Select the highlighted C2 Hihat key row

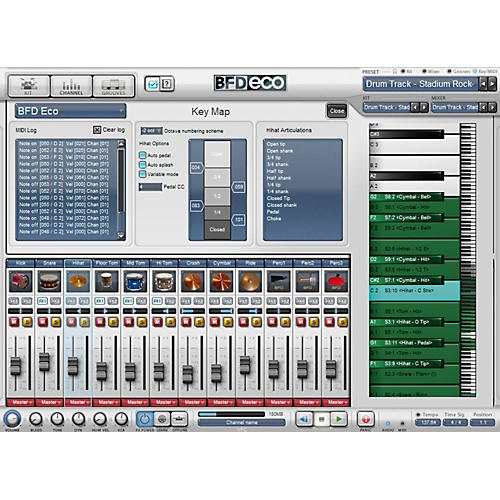click(414, 291)
